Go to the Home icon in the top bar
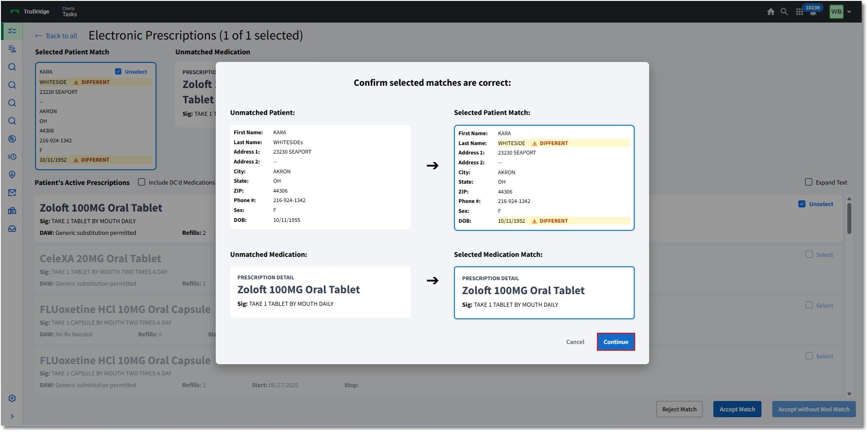The width and height of the screenshot is (868, 432). (x=771, y=12)
